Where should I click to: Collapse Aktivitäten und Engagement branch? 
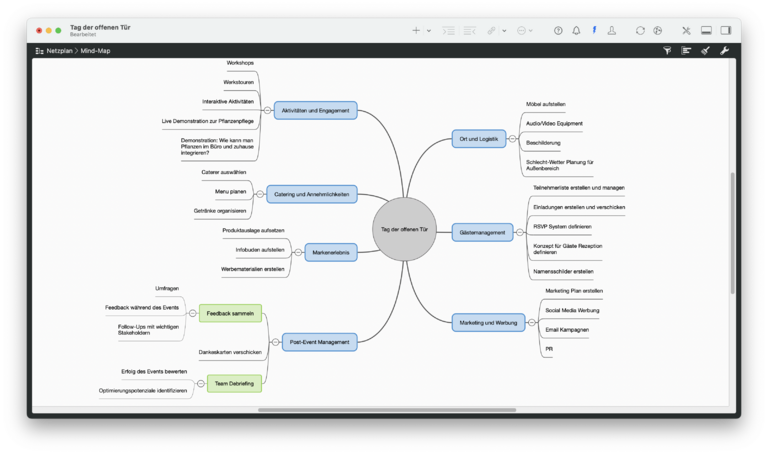pos(267,111)
